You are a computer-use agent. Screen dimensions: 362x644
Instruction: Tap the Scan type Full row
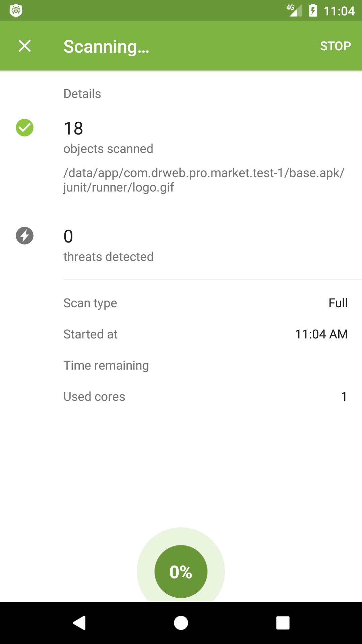coord(205,303)
